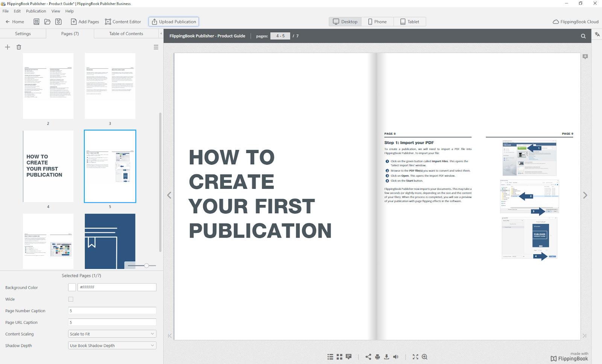Select page 3 thumbnail
Viewport: 602px width, 364px height.
(110, 86)
